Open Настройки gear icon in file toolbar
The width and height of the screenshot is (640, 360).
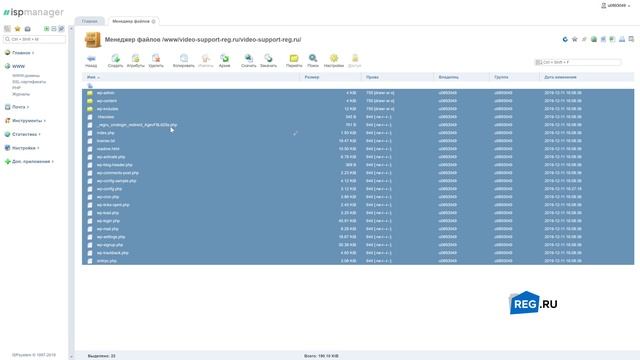pos(334,58)
